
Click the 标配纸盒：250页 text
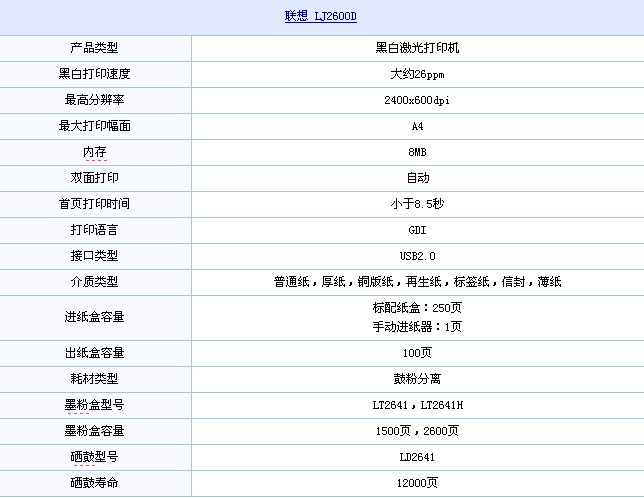417,308
